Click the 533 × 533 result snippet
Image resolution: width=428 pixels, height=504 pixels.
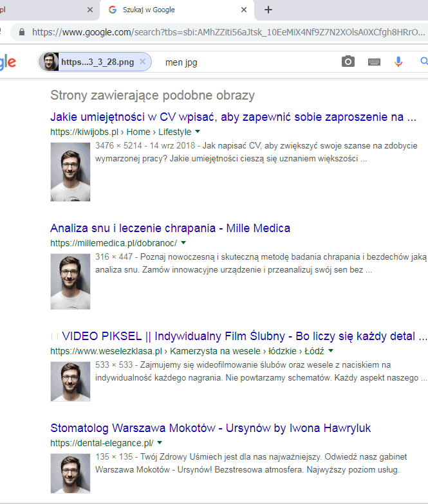pyautogui.click(x=261, y=372)
